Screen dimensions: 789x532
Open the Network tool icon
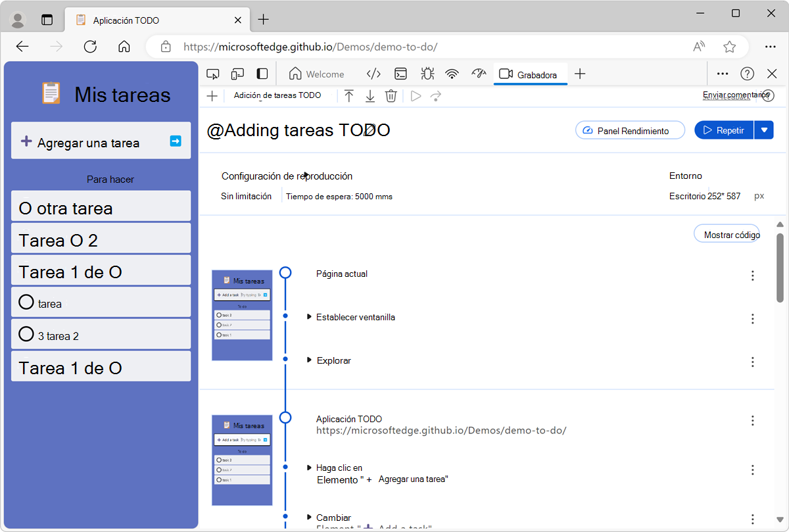pyautogui.click(x=452, y=74)
